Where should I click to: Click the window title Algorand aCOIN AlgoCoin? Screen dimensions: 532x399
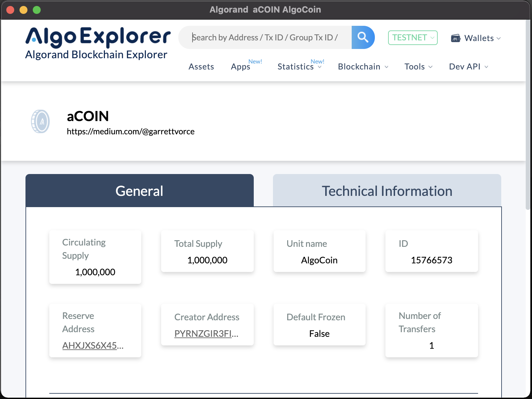[265, 10]
